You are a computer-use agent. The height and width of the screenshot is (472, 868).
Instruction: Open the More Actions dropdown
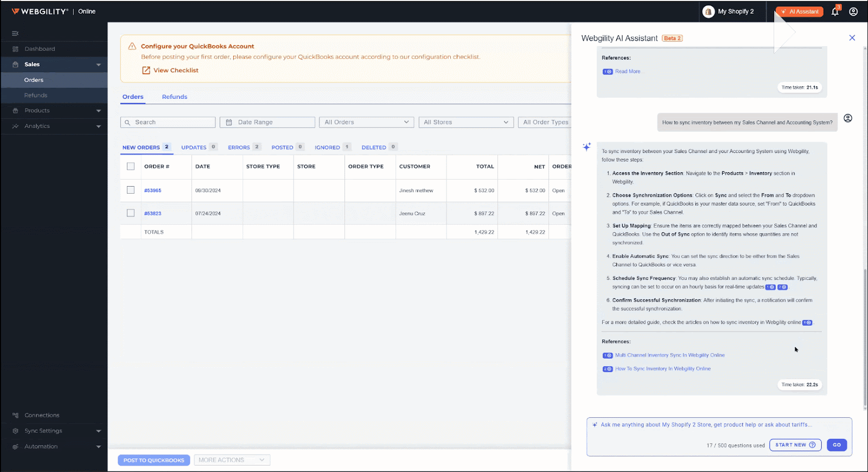pyautogui.click(x=232, y=460)
